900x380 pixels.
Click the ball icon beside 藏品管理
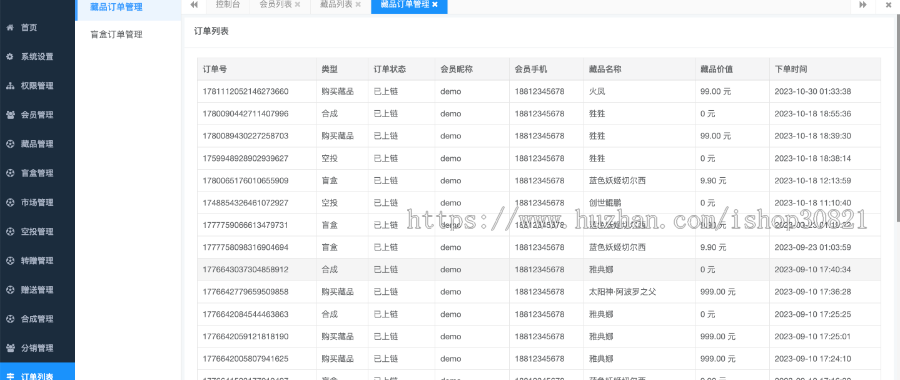[x=10, y=144]
